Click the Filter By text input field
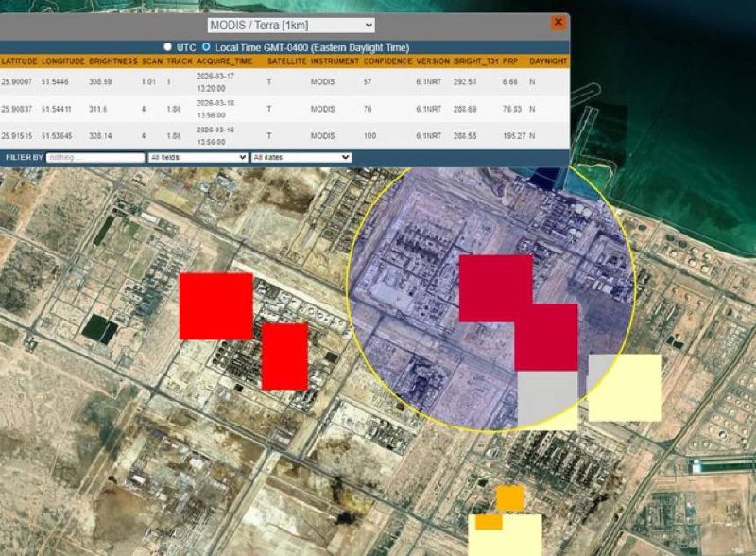Image resolution: width=756 pixels, height=556 pixels. click(x=94, y=157)
